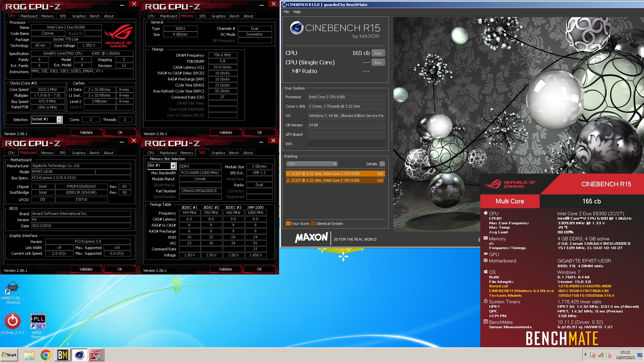Open SPD tab in top-right CPU-Z
This screenshot has height=362, width=644.
202,16
